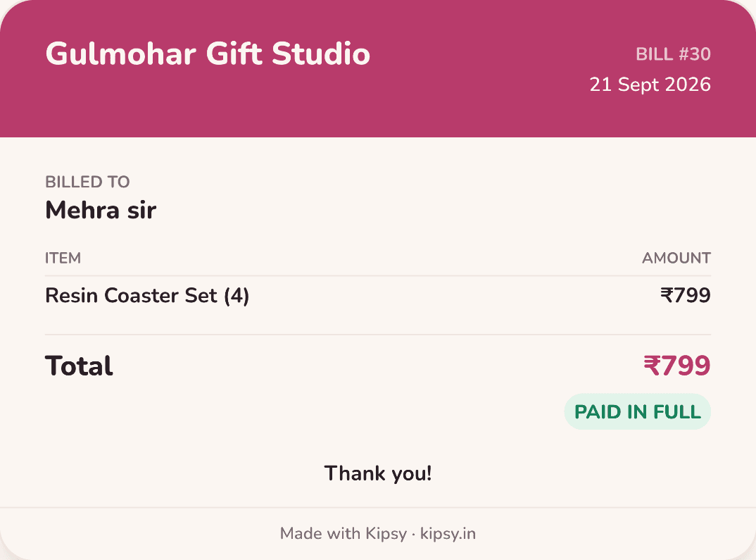Image resolution: width=756 pixels, height=560 pixels.
Task: Click the ITEM column header
Action: pyautogui.click(x=63, y=258)
